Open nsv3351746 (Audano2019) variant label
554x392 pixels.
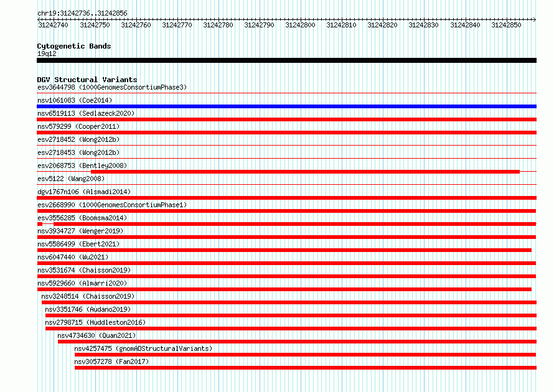pyautogui.click(x=88, y=309)
